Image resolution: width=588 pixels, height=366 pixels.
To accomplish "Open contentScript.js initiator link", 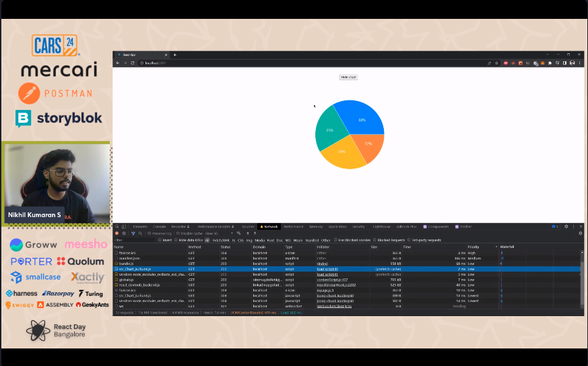I will coord(332,280).
